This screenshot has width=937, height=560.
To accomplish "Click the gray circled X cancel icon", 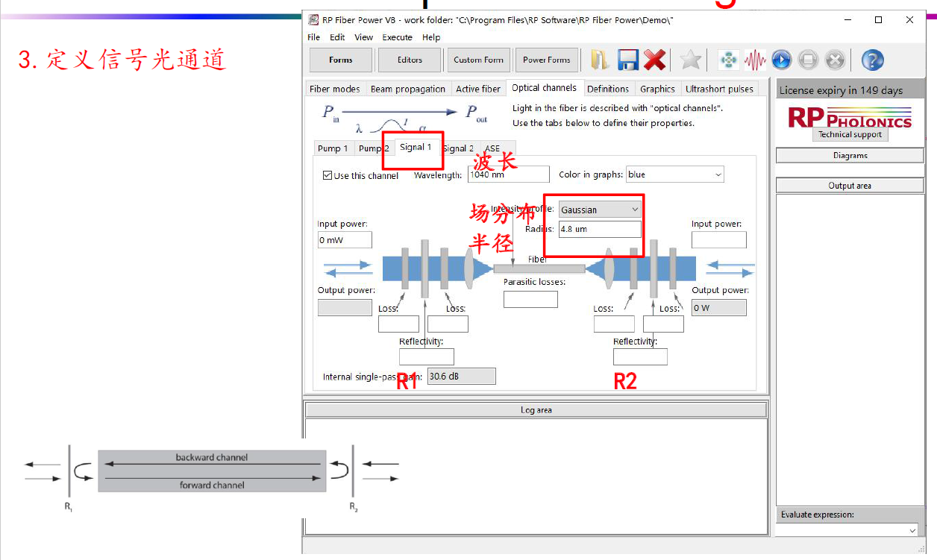I will point(835,60).
